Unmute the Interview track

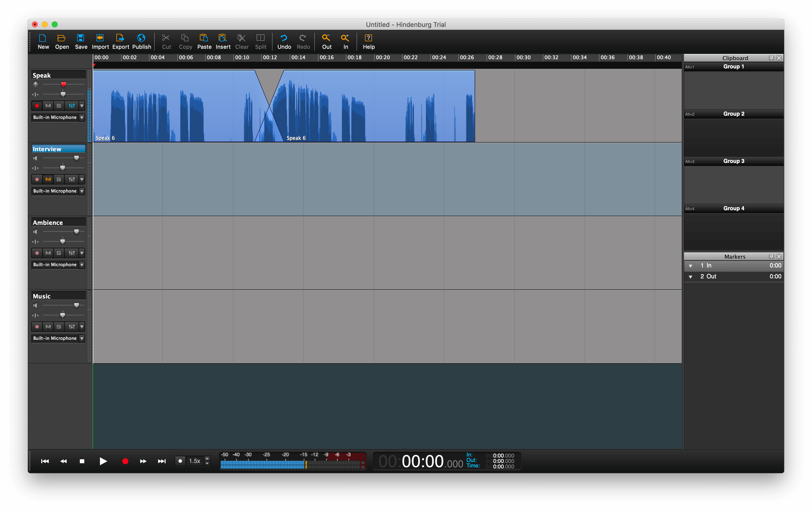click(x=48, y=179)
